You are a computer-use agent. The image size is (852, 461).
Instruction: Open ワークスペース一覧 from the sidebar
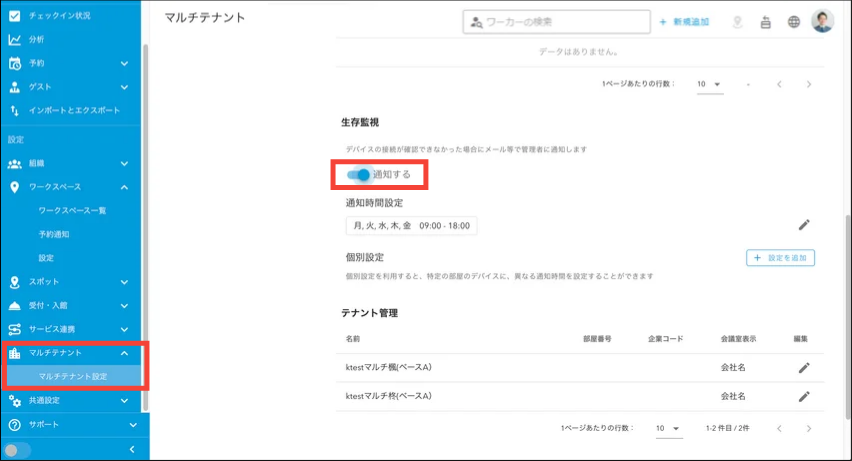click(x=72, y=210)
